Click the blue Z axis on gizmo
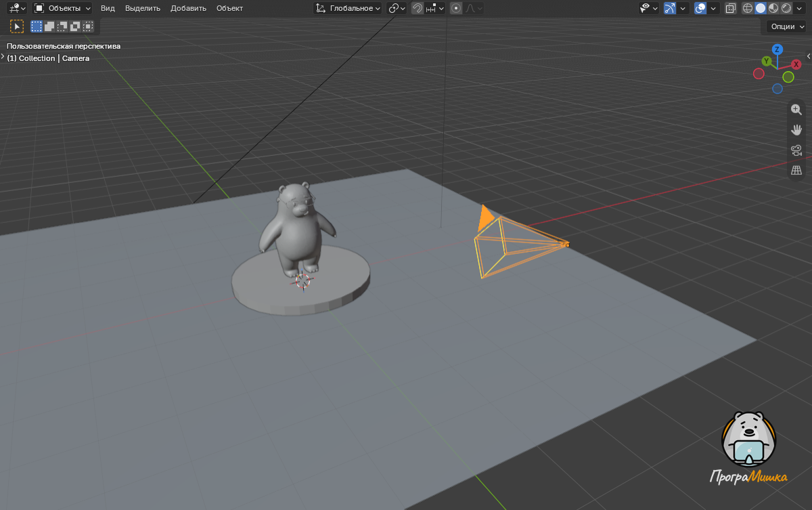This screenshot has height=510, width=812. (777, 49)
